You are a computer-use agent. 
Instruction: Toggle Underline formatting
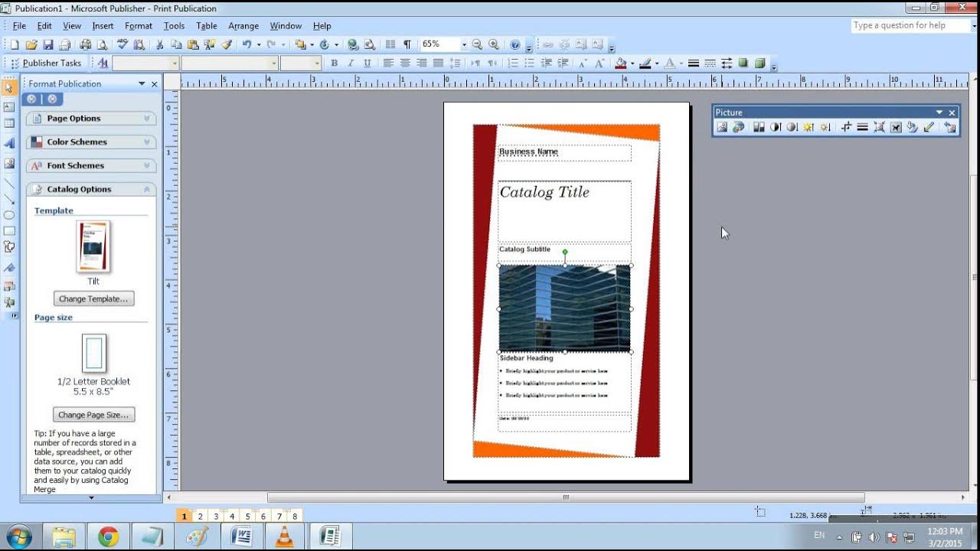[367, 64]
